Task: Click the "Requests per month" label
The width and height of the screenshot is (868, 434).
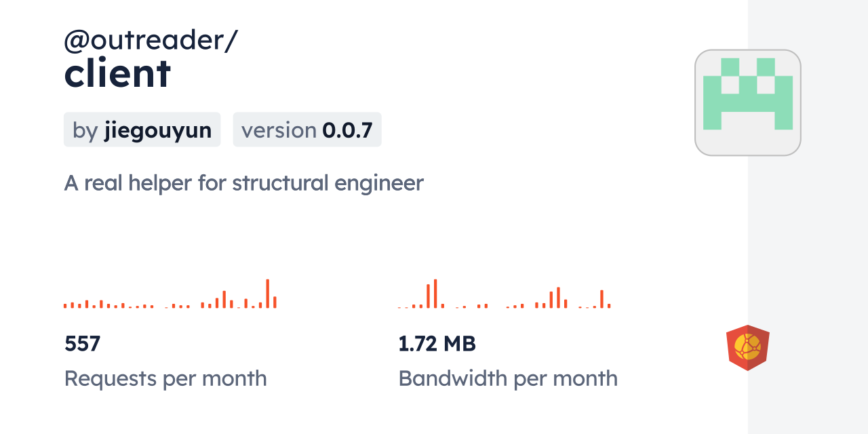Action: [x=165, y=378]
